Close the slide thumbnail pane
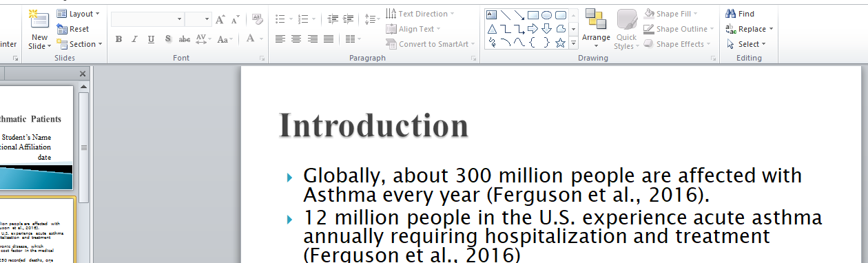 point(83,74)
